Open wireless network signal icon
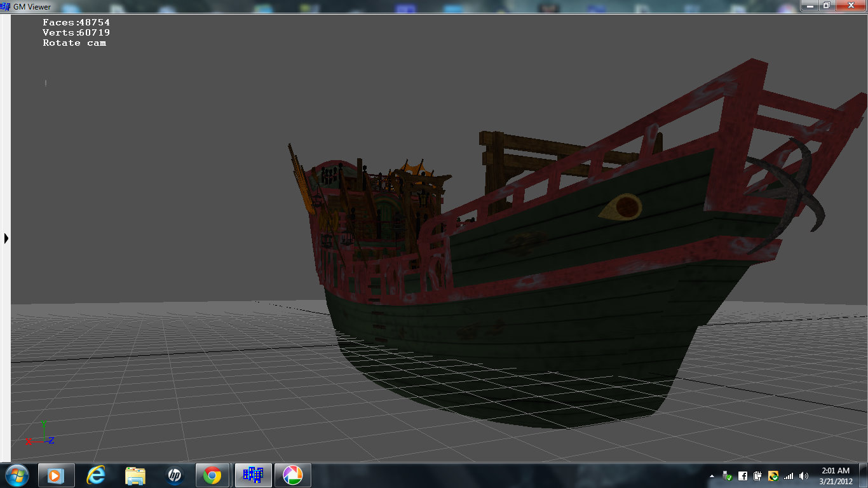 click(x=789, y=476)
